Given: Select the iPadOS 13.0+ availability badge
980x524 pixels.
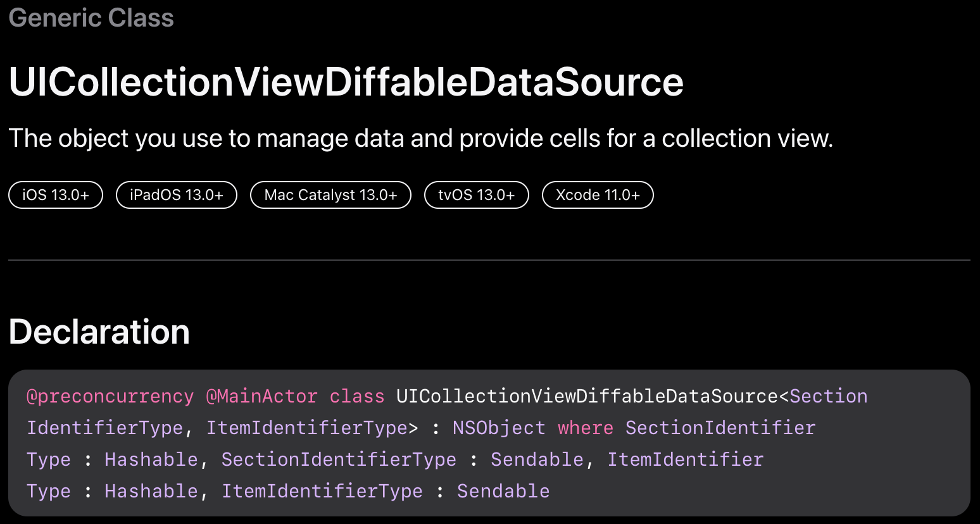Looking at the screenshot, I should pos(177,195).
